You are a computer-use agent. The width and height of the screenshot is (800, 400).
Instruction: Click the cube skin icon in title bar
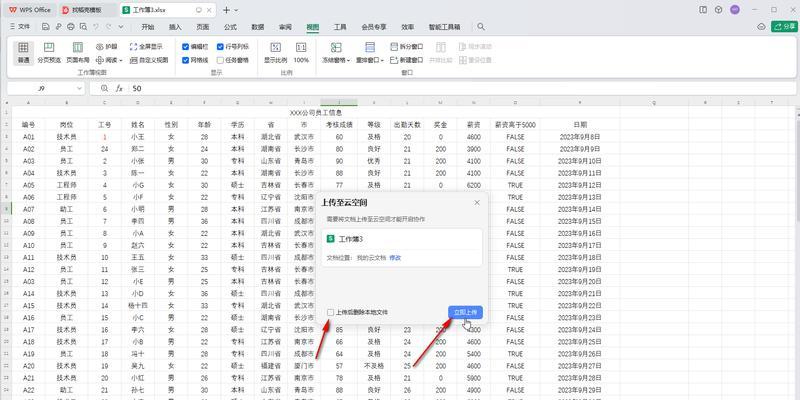[718, 10]
